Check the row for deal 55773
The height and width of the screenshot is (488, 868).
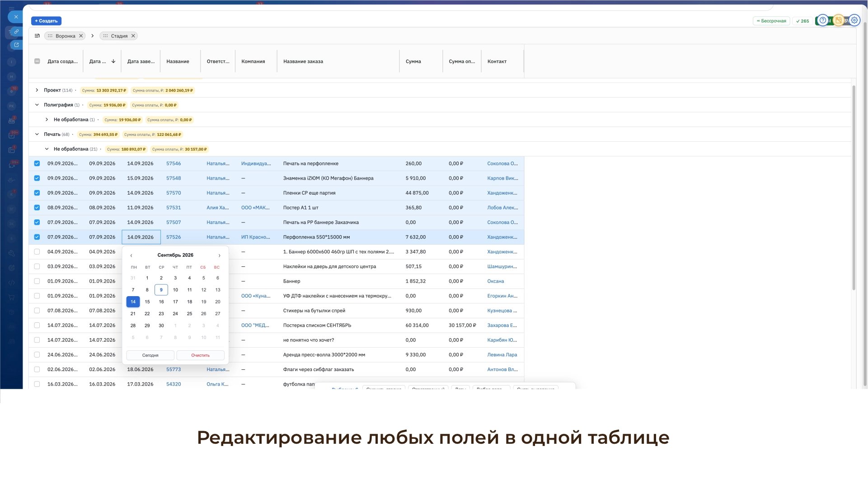[x=37, y=369]
